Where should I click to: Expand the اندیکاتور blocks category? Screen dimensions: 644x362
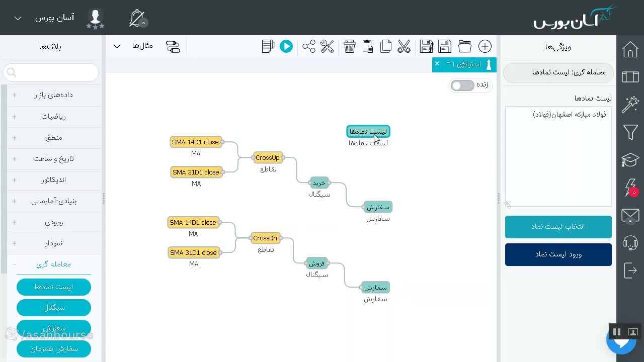54,179
